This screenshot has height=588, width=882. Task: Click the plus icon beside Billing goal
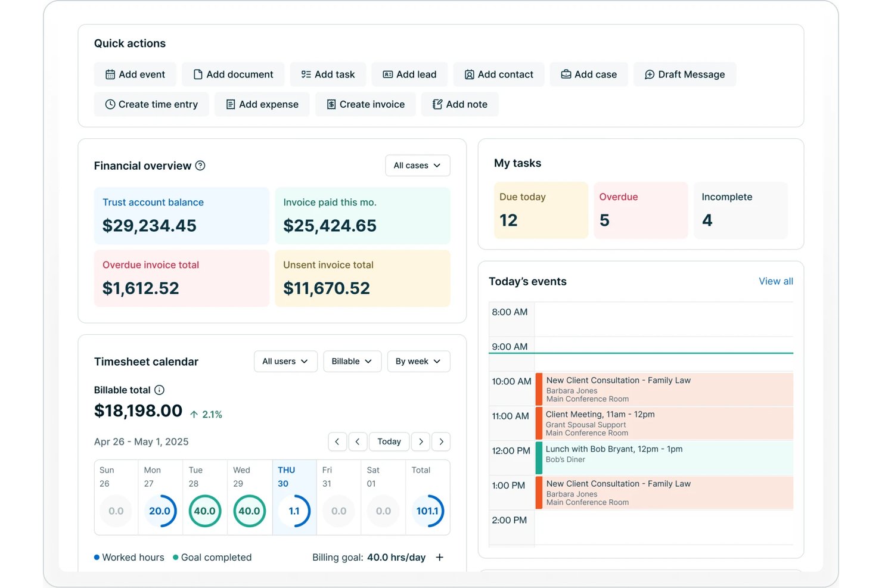point(440,557)
